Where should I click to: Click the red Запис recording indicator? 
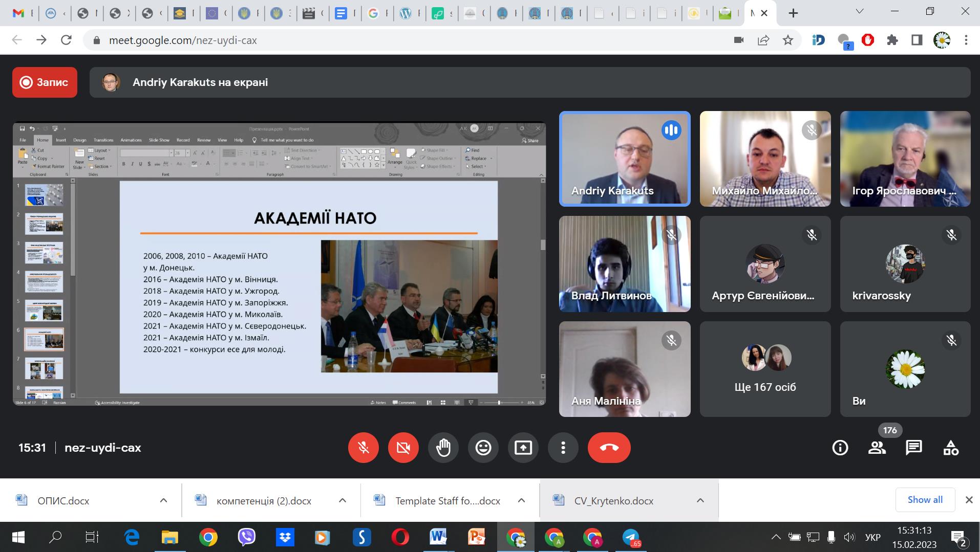coord(45,82)
